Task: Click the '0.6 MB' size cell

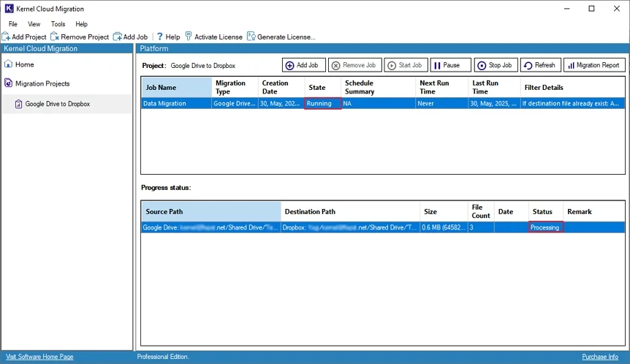Action: click(444, 227)
